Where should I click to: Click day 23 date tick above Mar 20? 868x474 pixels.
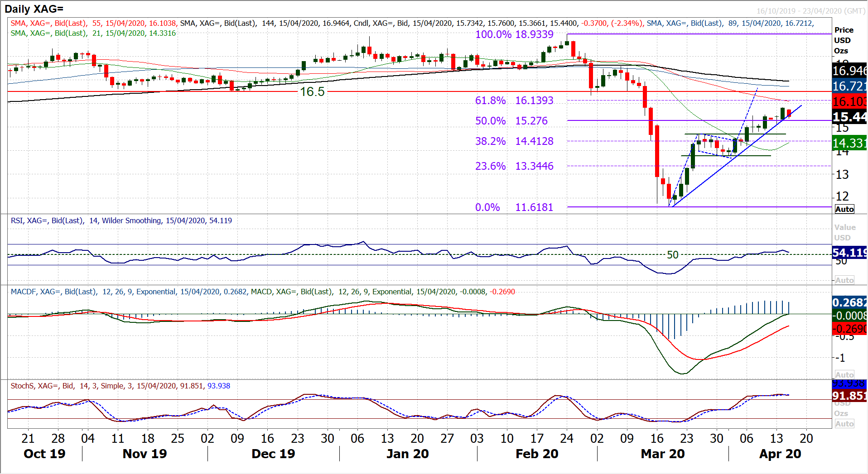[687, 439]
